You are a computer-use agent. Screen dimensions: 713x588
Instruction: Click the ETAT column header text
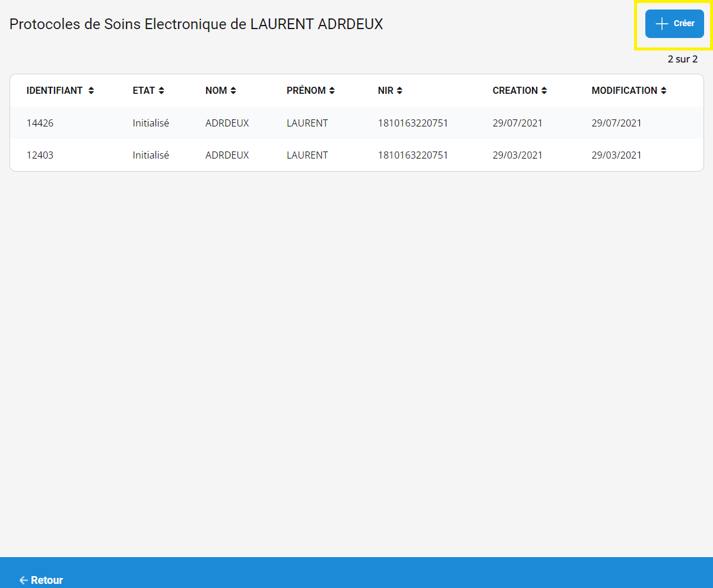[144, 91]
